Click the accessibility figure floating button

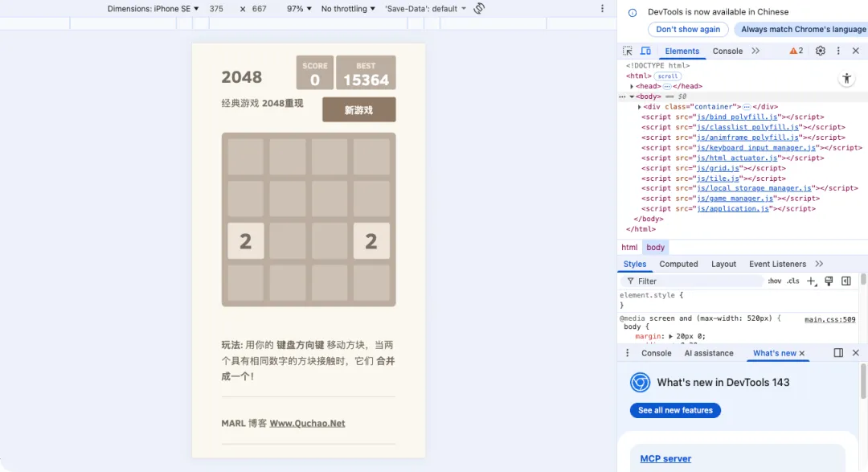[846, 79]
